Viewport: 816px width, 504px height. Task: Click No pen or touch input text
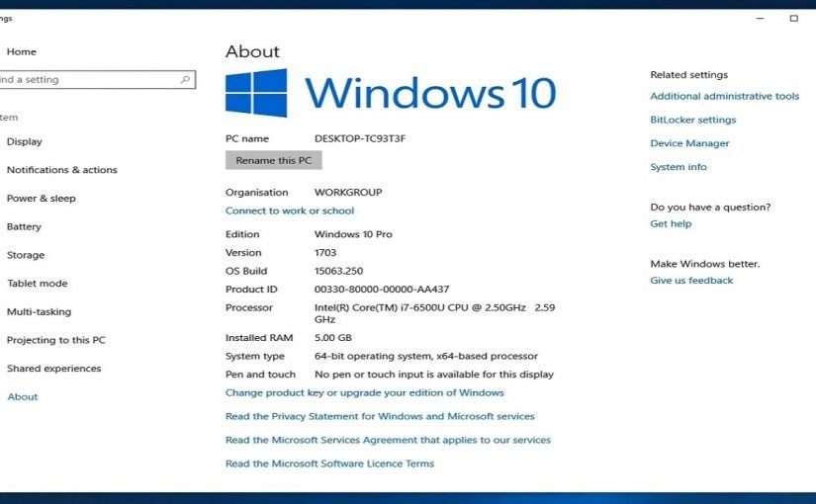(434, 375)
